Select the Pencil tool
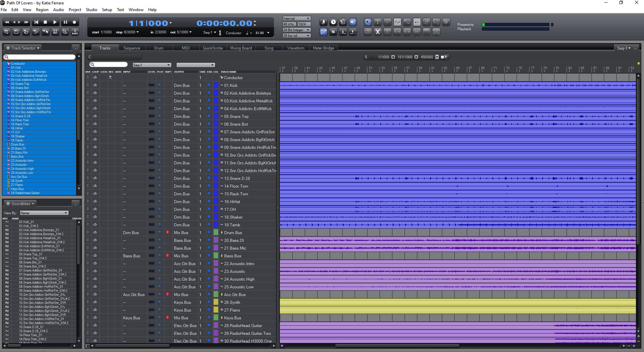The image size is (644, 352). (387, 22)
